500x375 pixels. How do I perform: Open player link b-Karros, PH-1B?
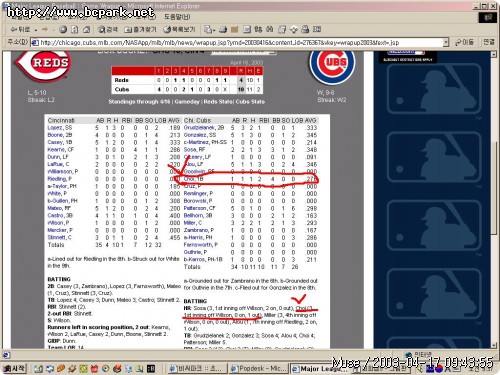pos(203,260)
